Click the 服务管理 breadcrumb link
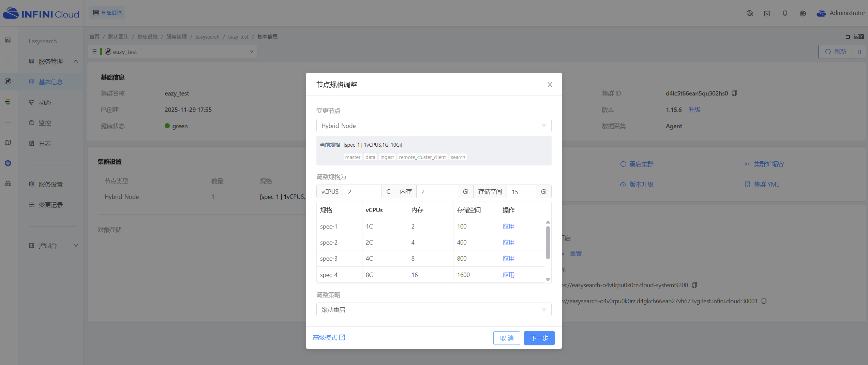 (x=177, y=37)
